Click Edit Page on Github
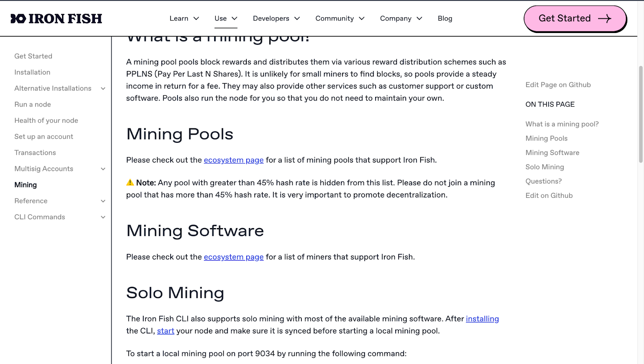This screenshot has width=644, height=364. 558,84
